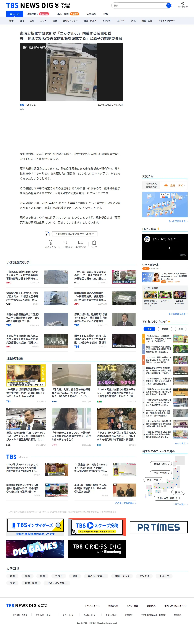Open the 朝のニュース live schedule thumbnail
194x644 pixels.
[151, 278]
